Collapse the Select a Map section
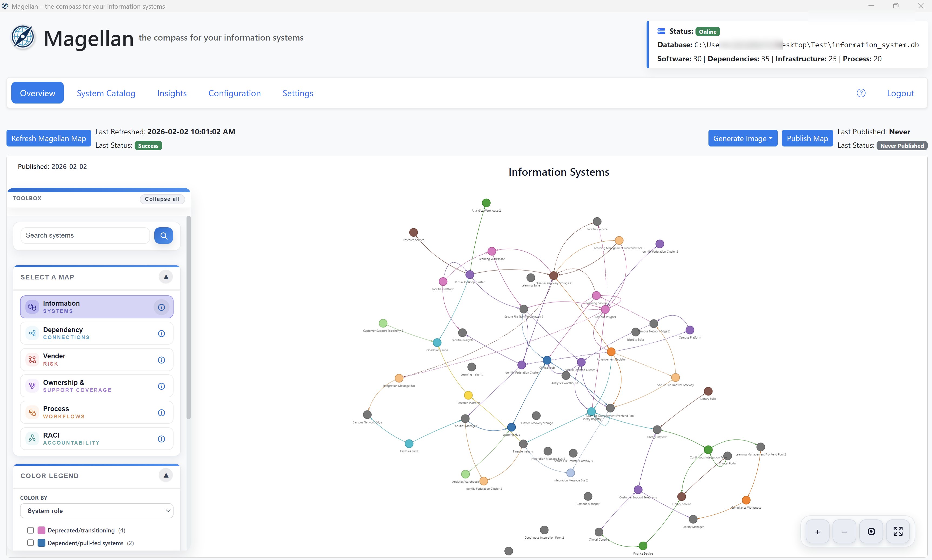This screenshot has width=932, height=560. 166,277
